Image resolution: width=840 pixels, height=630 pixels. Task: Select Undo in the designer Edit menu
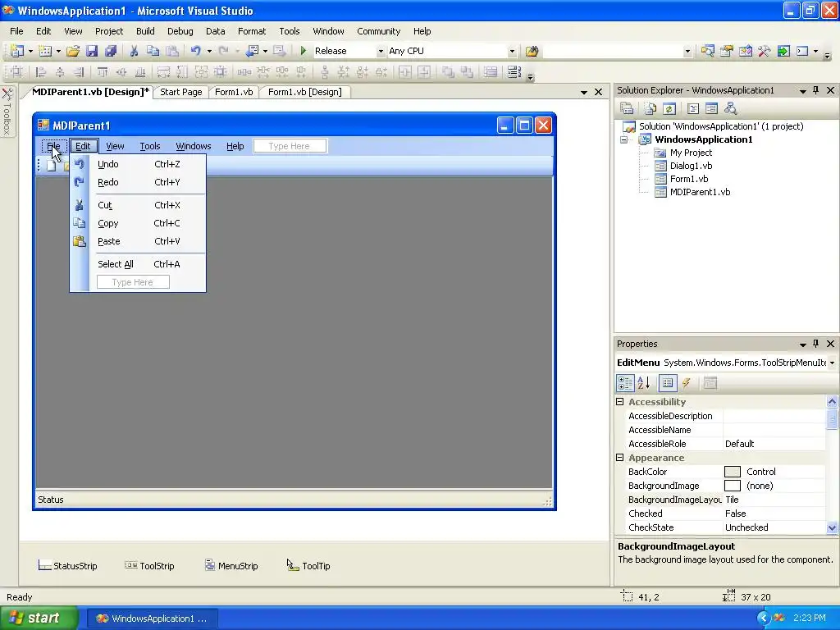(x=138, y=164)
